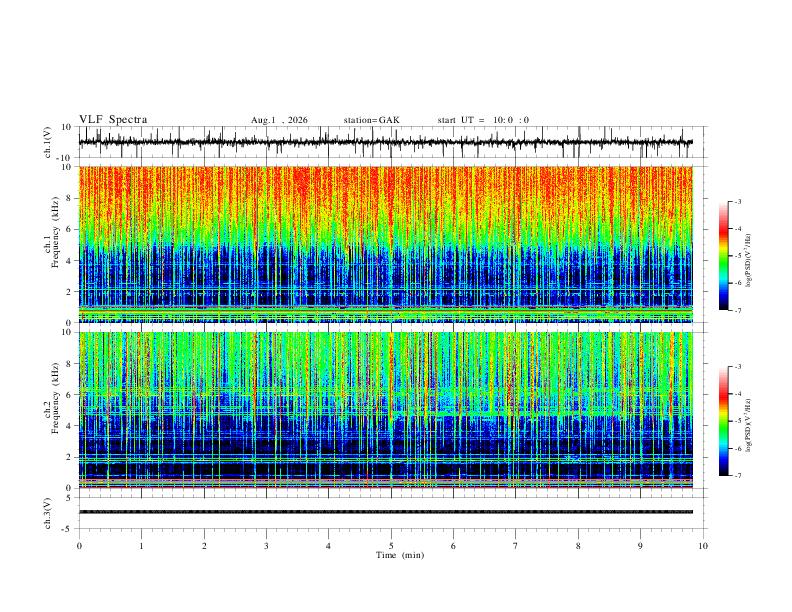Click the station=GAK label
The height and width of the screenshot is (612, 792).
coord(371,120)
